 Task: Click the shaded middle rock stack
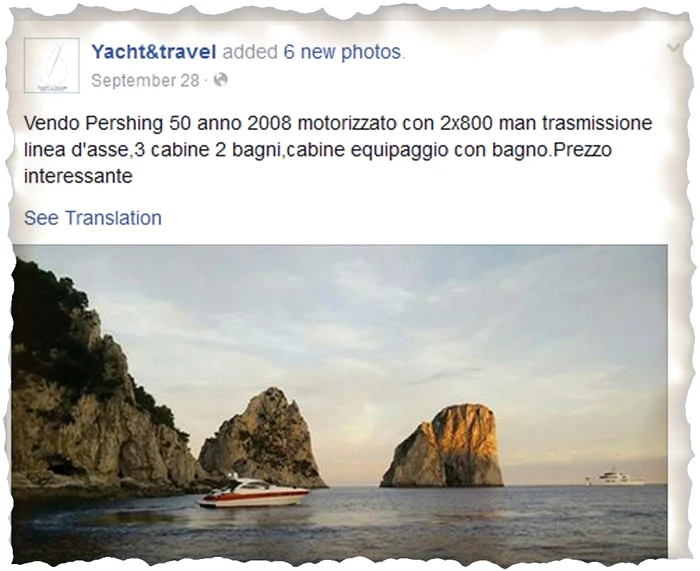tap(263, 440)
